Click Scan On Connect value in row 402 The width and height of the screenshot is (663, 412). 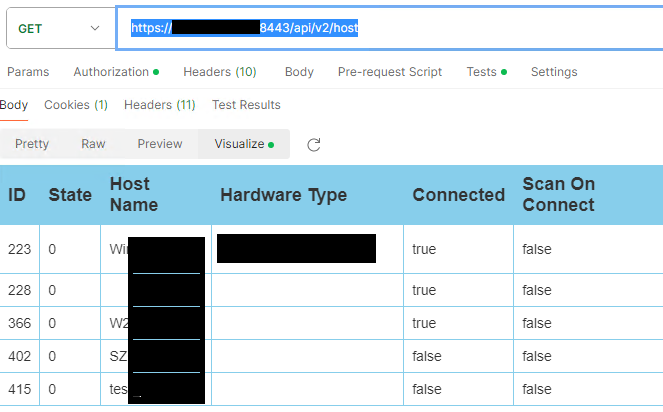(537, 356)
